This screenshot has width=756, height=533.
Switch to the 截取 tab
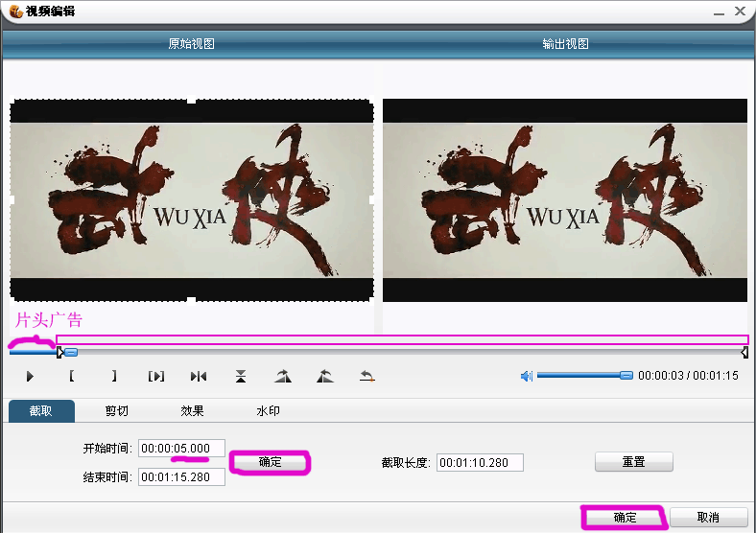point(41,411)
